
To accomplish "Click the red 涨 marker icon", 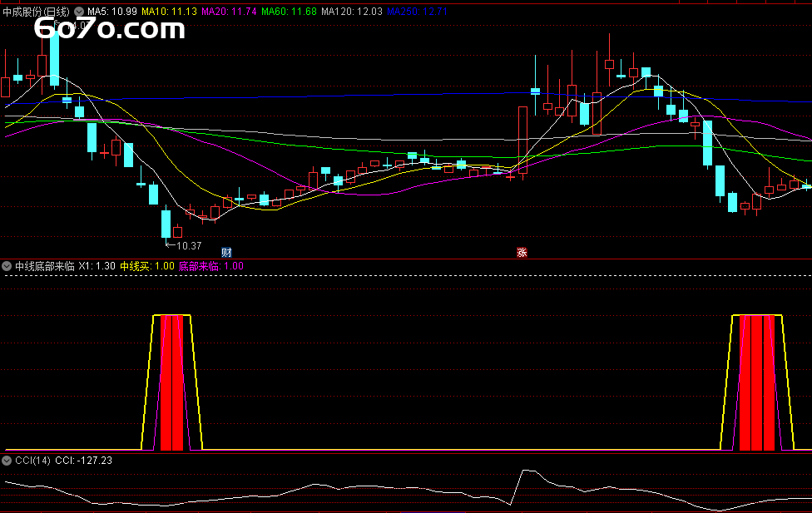I will coord(522,252).
